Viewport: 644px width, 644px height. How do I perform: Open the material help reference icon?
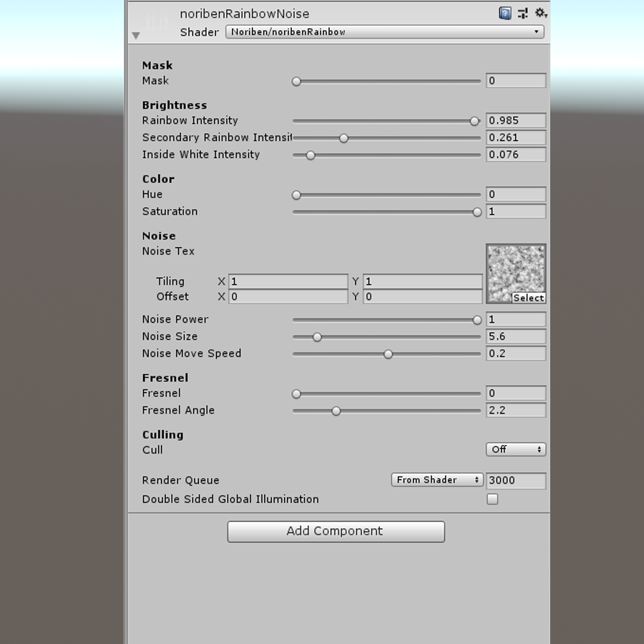point(504,14)
